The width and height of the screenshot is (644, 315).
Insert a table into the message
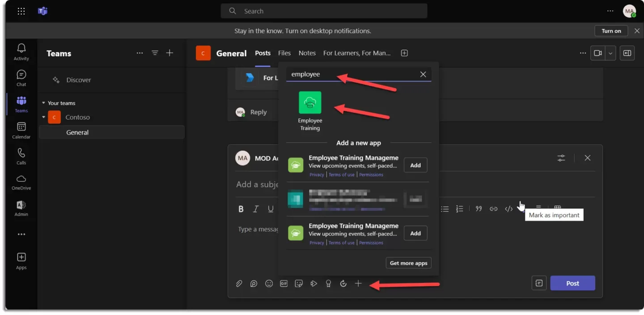pos(557,207)
